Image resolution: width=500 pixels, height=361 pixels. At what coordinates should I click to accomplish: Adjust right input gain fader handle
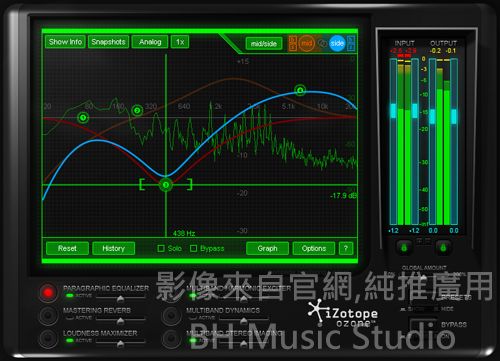(415, 111)
